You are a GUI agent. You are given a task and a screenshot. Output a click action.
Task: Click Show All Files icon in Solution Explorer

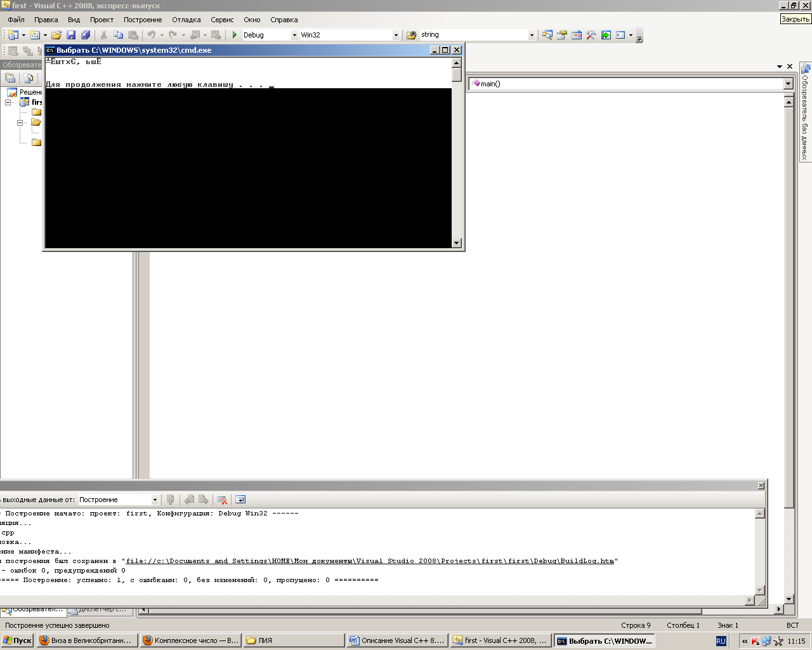click(29, 78)
